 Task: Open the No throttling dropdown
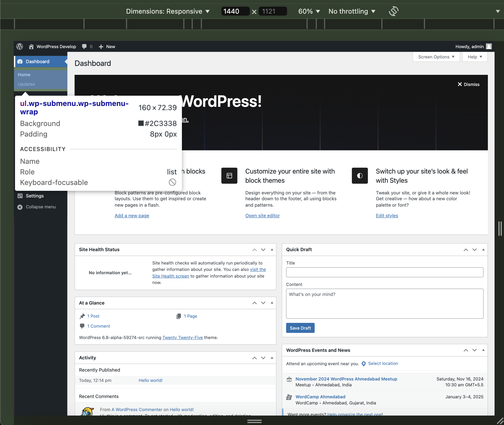[352, 11]
